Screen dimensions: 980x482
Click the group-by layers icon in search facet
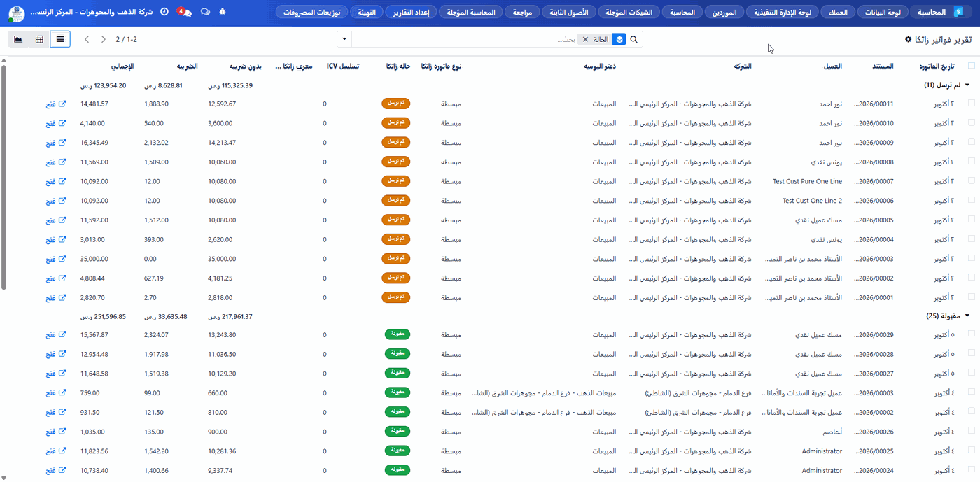tap(619, 39)
